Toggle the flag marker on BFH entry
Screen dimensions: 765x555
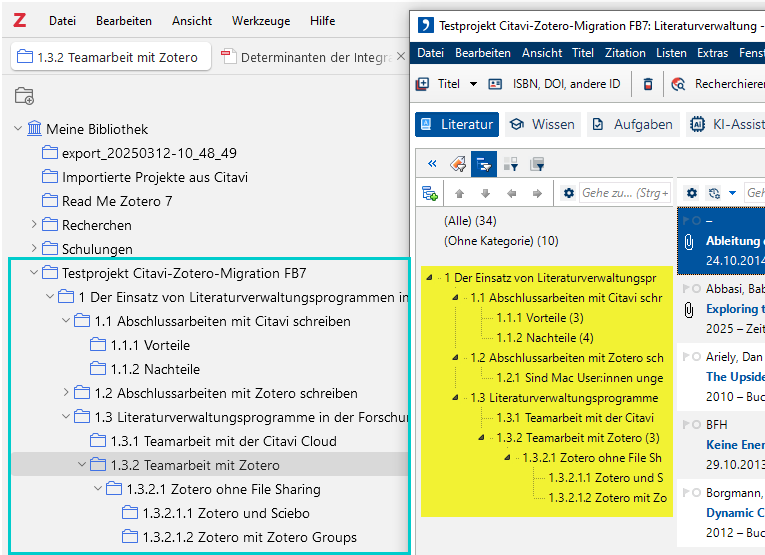[x=685, y=424]
